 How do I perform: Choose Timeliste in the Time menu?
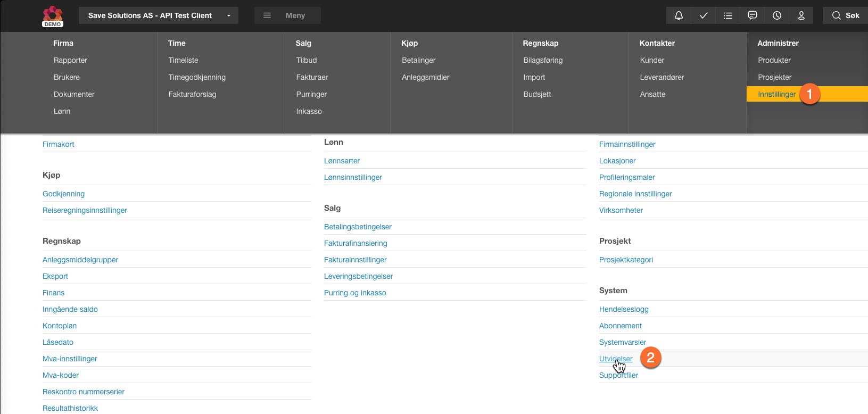click(x=183, y=60)
